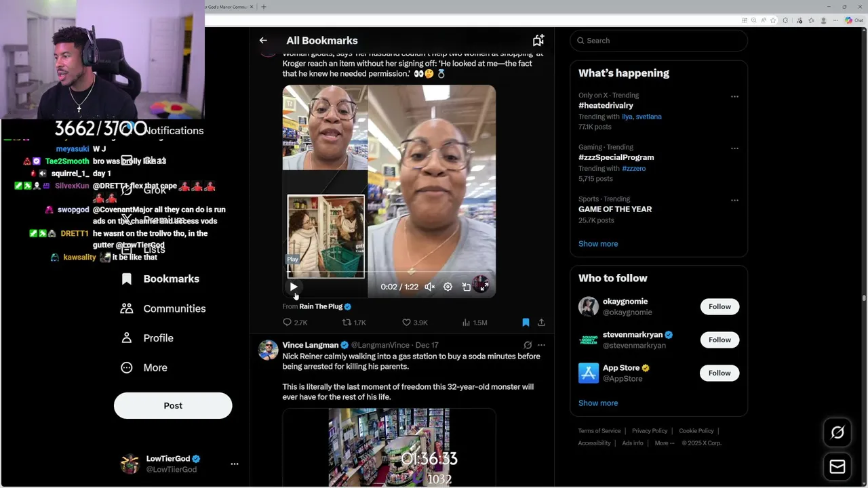
Task: View analytics showing 1.5M views
Action: pos(475,323)
